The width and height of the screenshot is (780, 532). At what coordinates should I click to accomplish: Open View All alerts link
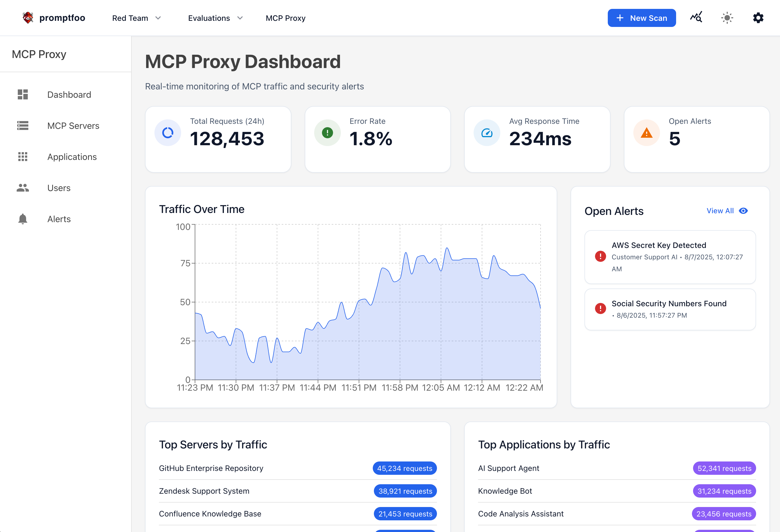(x=720, y=211)
